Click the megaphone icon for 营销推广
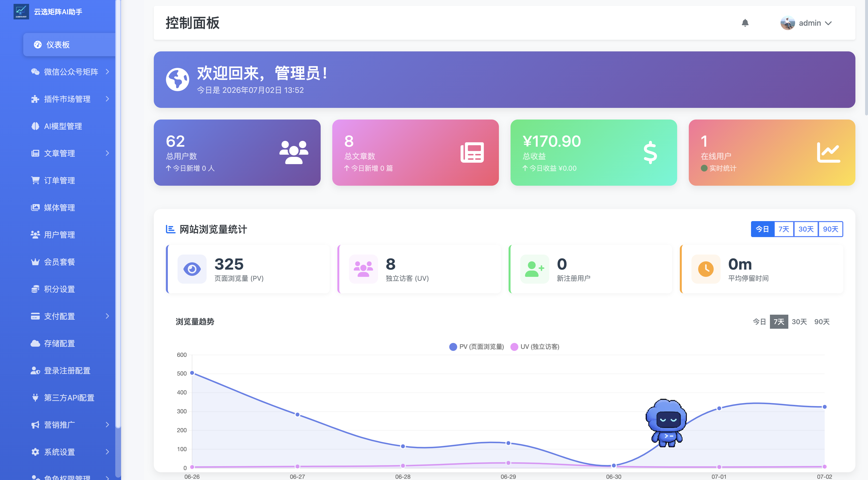 click(x=35, y=425)
